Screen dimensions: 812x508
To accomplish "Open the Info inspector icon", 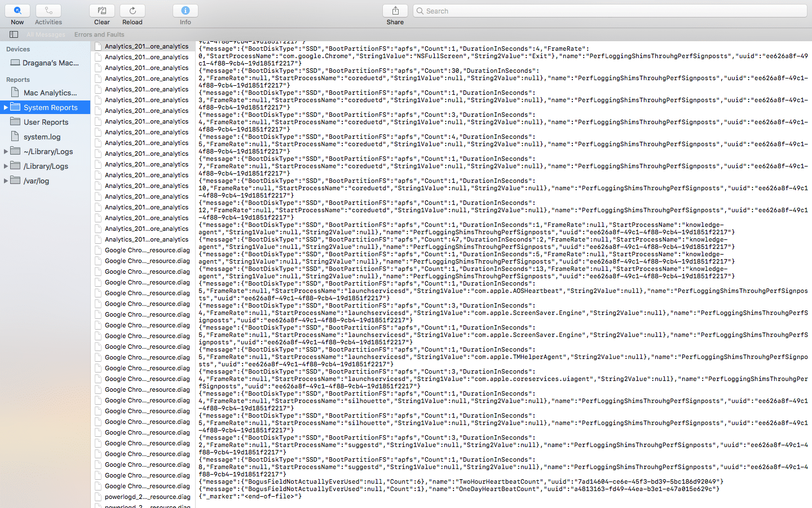I will pyautogui.click(x=185, y=11).
